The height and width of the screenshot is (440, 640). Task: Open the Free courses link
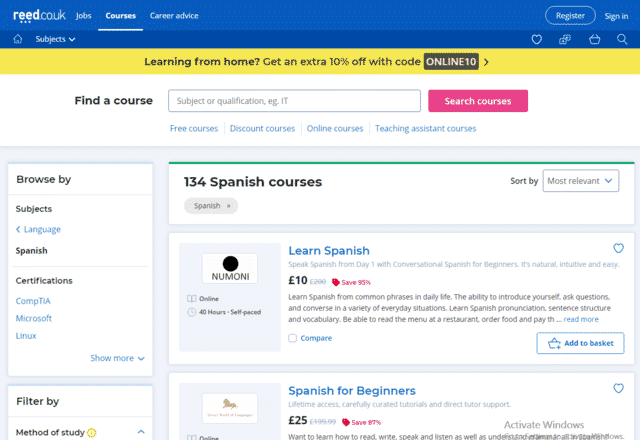coord(194,129)
